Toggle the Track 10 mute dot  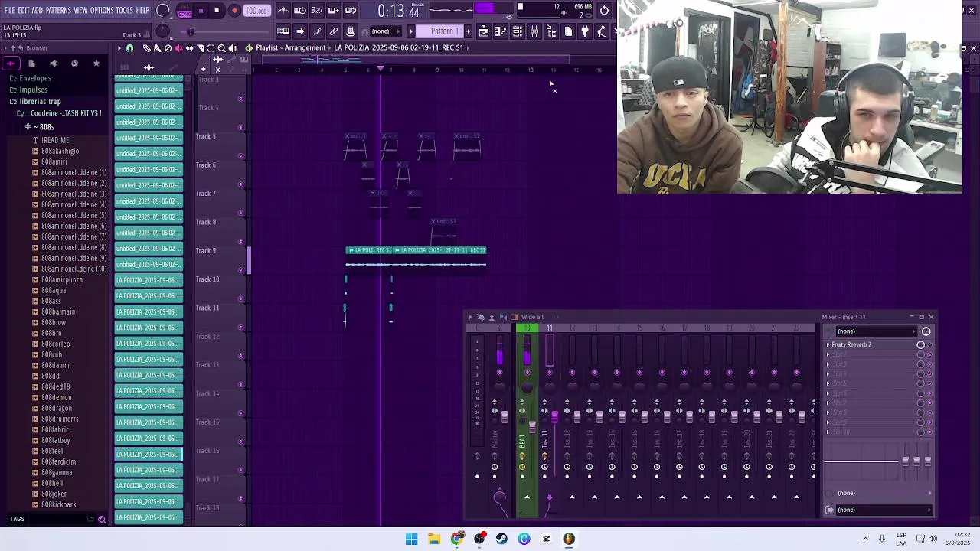tap(240, 298)
